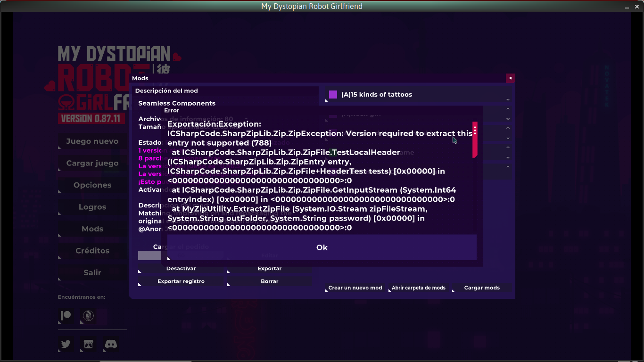Screen dimensions: 644x362
Task: Click the pink error dialog scrollbar handle
Action: 475,140
